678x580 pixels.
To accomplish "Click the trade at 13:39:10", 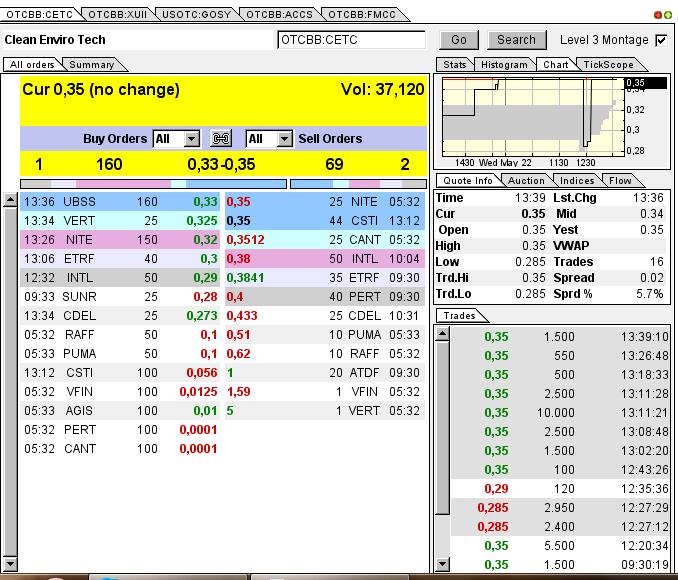I will click(560, 336).
